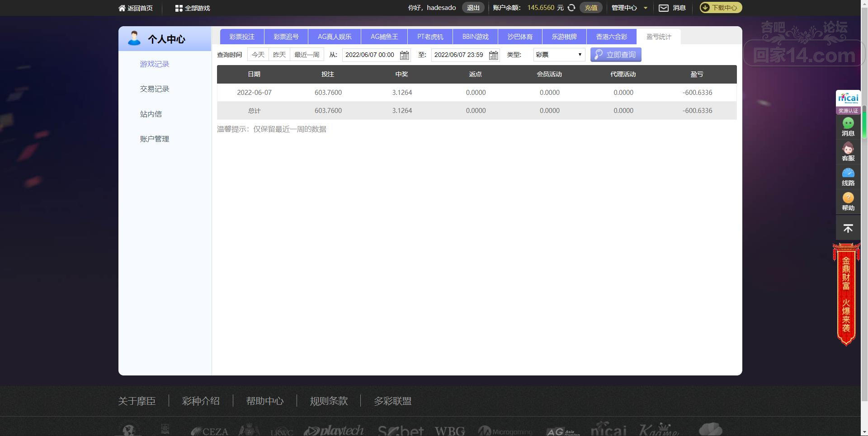
Task: Expand the 类型 彩票 dropdown
Action: click(559, 55)
